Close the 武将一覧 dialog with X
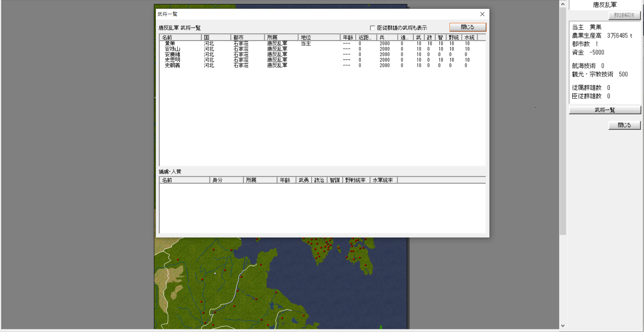The height and width of the screenshot is (332, 644). (482, 14)
